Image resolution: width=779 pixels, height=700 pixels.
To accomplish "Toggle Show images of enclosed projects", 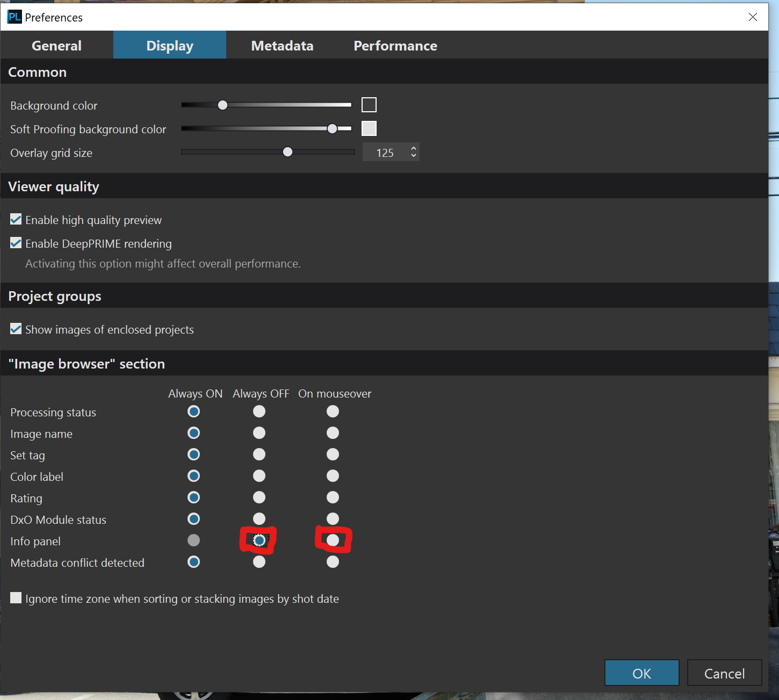I will [16, 329].
